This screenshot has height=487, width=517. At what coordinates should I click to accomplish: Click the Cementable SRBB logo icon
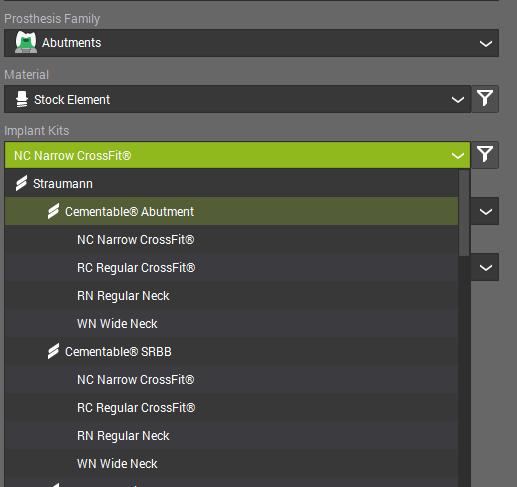pyautogui.click(x=53, y=351)
